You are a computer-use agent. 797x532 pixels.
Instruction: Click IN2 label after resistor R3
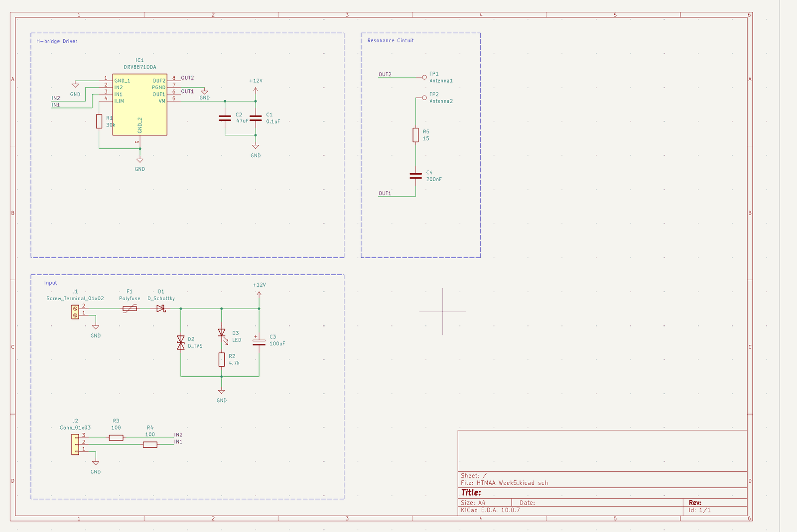pyautogui.click(x=178, y=435)
